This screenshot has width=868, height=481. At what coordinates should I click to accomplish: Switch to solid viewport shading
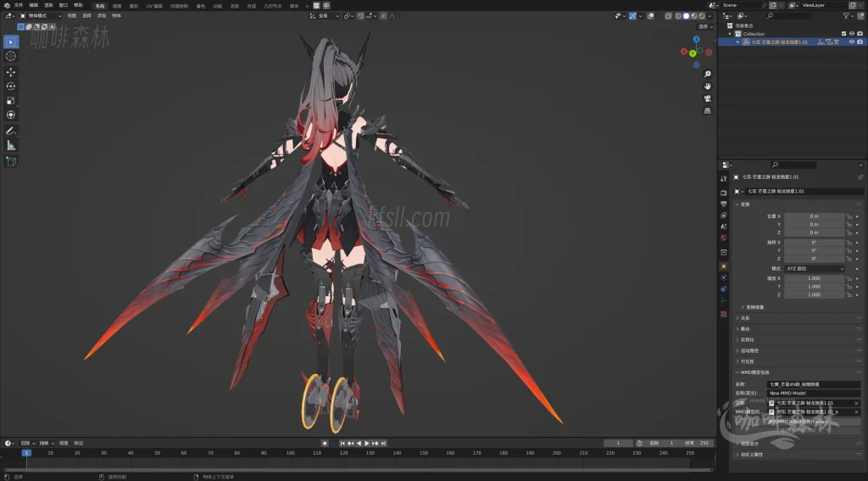point(686,16)
